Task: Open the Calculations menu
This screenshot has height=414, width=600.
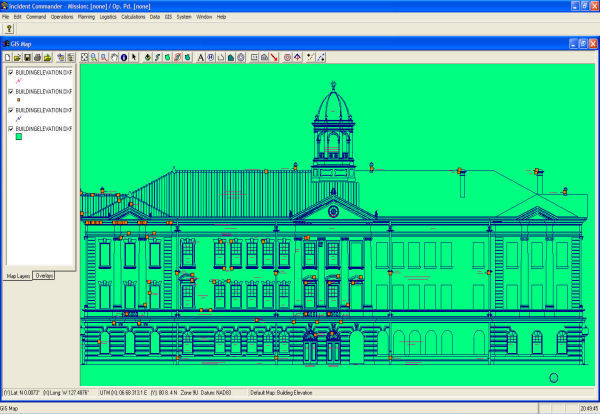Action: (133, 17)
